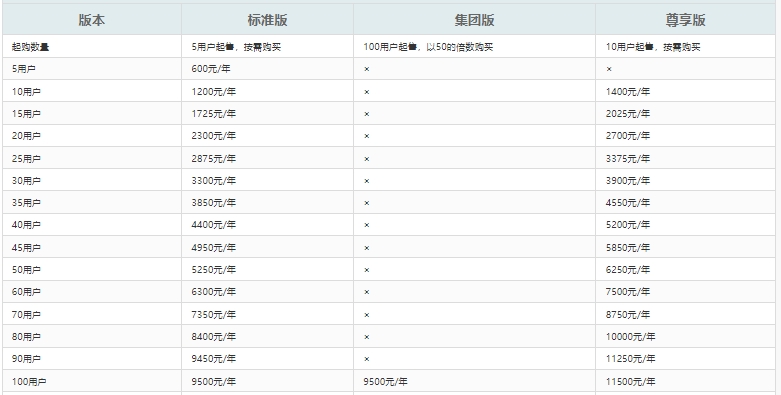Select the 15用户 row label

(26, 114)
